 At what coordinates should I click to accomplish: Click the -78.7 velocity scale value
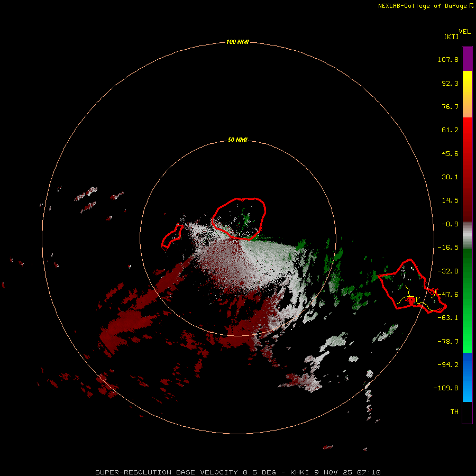448,342
